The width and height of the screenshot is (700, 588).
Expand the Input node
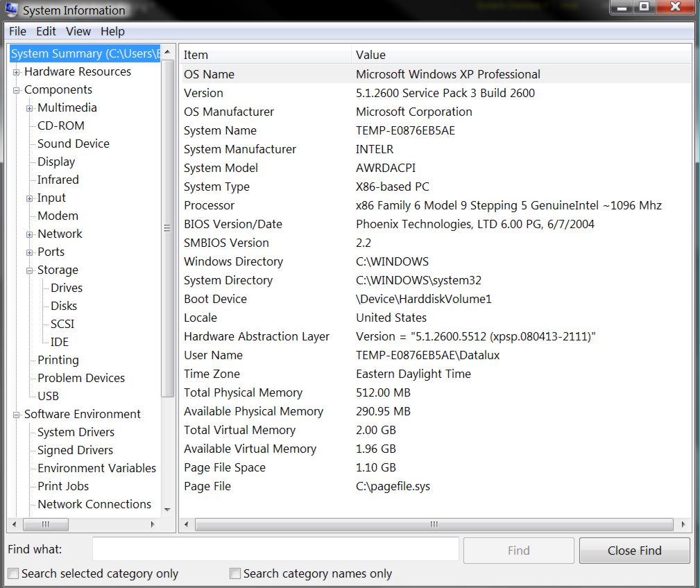[x=29, y=198]
